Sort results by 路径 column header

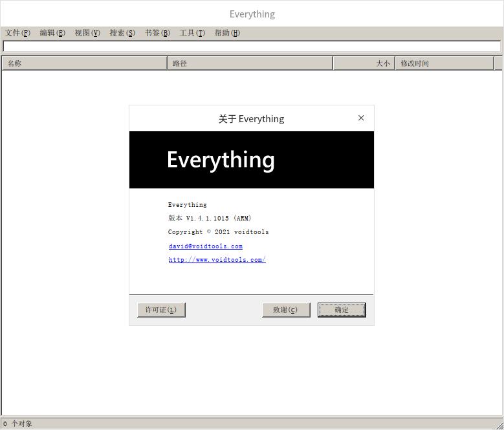pos(250,63)
